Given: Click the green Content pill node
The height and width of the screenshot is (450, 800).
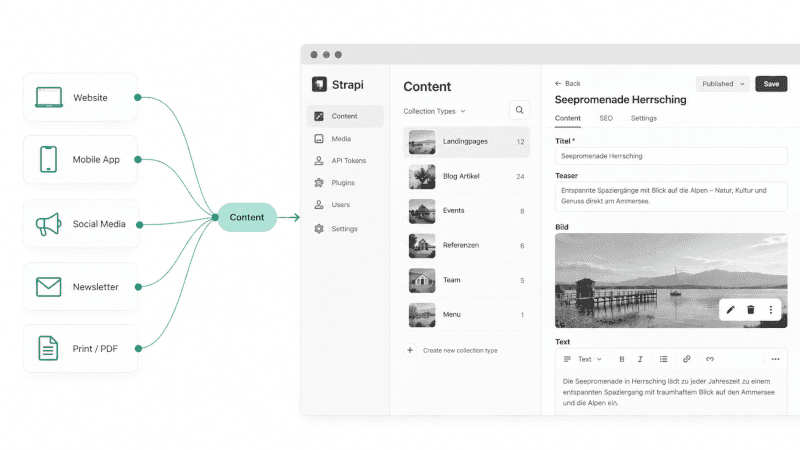Looking at the screenshot, I should coord(247,217).
